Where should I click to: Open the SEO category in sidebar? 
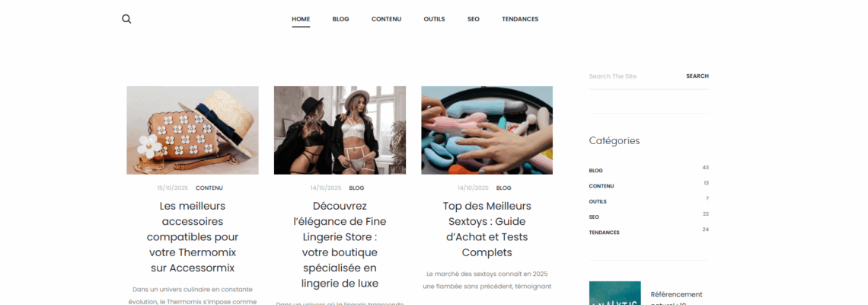[x=594, y=217]
